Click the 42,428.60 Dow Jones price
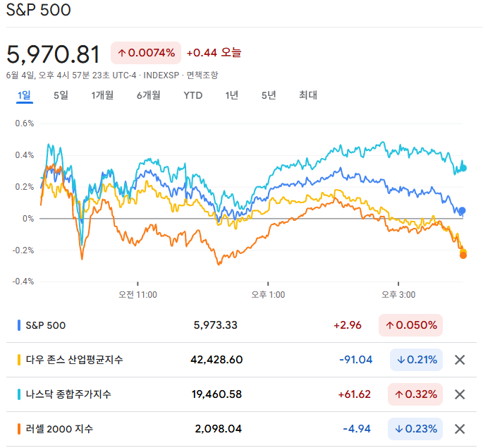This screenshot has height=448, width=483. point(216,360)
